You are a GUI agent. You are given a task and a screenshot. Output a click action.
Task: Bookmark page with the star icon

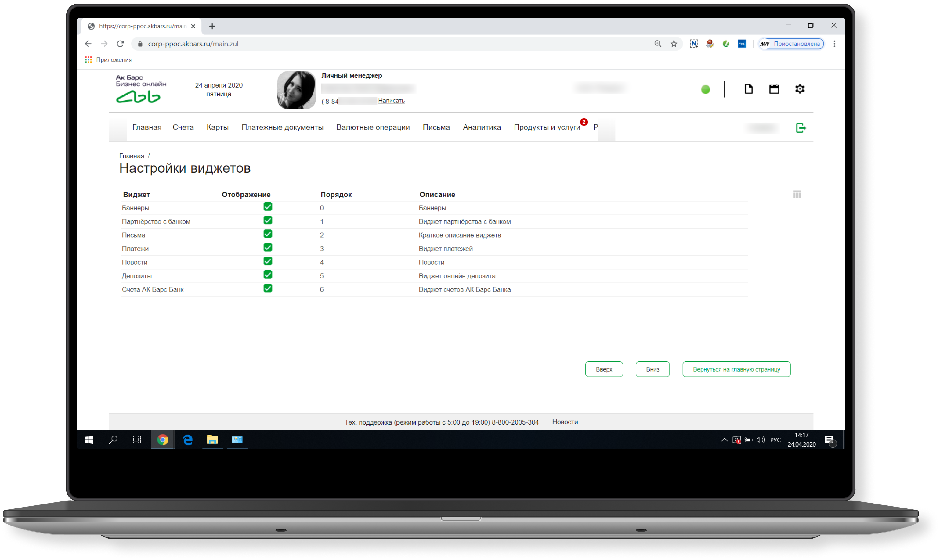(674, 44)
